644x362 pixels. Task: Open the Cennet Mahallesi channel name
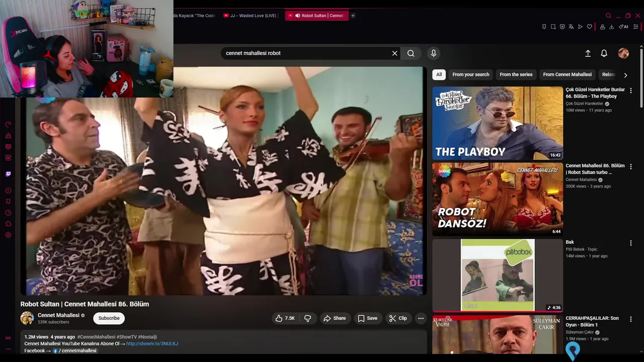pos(58,315)
